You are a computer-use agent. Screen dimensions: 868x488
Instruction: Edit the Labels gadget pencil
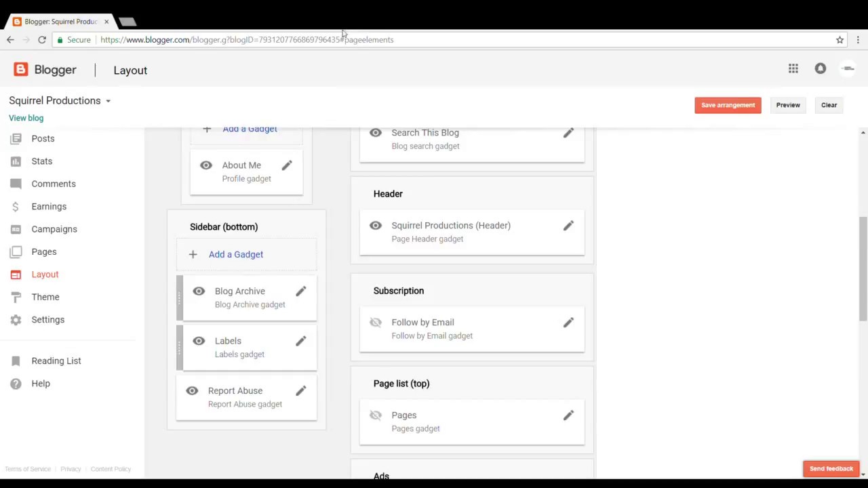tap(301, 341)
